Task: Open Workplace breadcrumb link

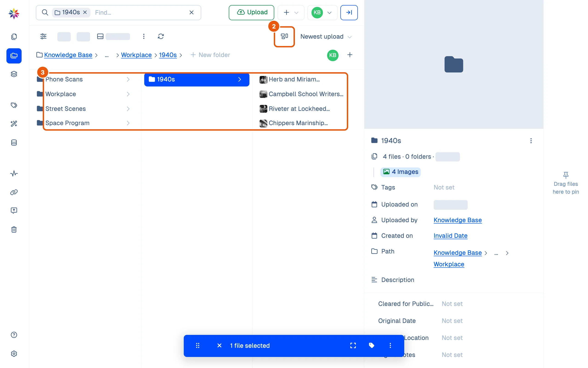Action: pos(136,55)
